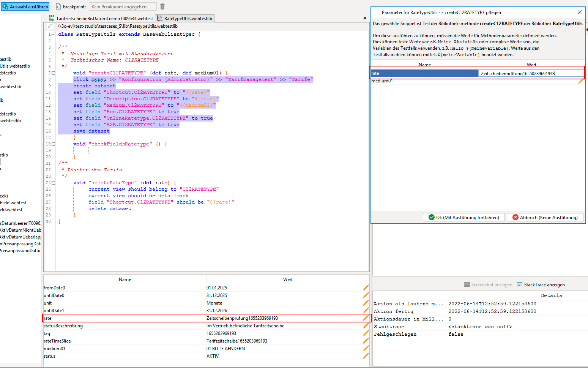The image size is (588, 368).
Task: Close the open editor tab with X
Action: point(365,18)
